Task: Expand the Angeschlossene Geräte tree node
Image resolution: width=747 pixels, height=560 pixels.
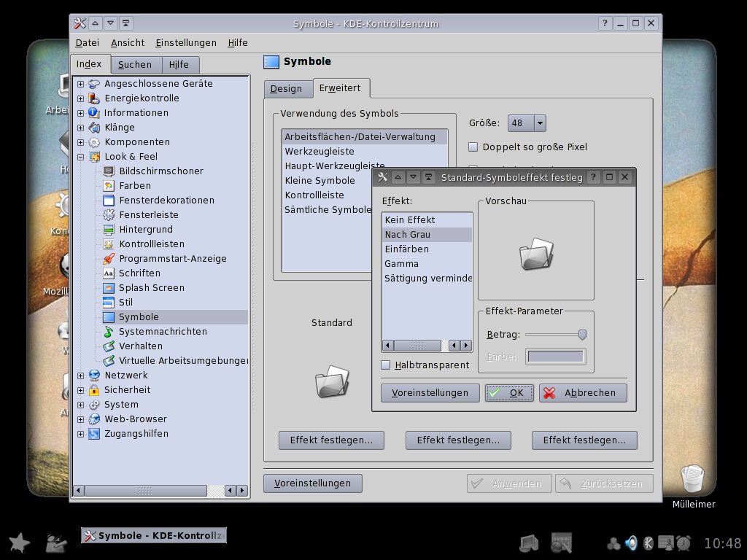Action: [80, 84]
